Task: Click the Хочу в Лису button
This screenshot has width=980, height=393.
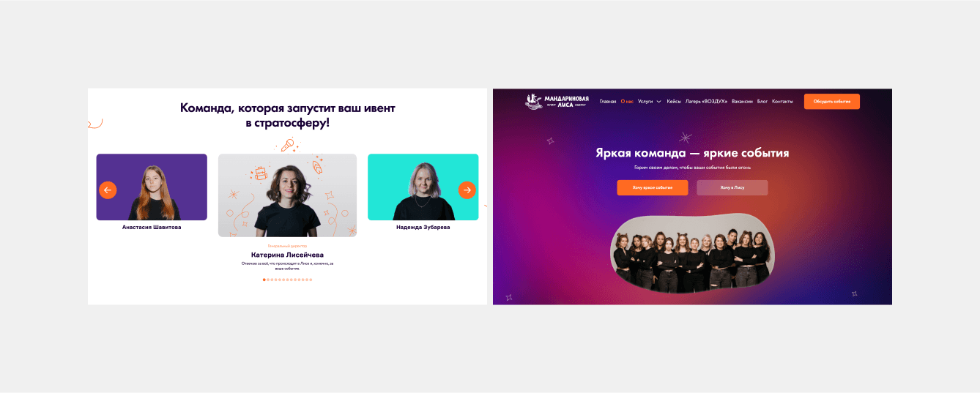Action: tap(732, 188)
